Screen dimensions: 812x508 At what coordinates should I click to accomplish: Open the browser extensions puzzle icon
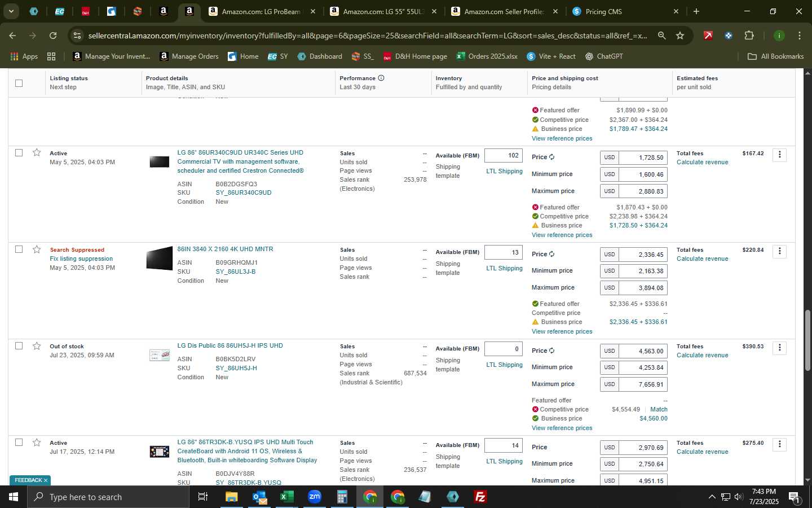click(749, 36)
